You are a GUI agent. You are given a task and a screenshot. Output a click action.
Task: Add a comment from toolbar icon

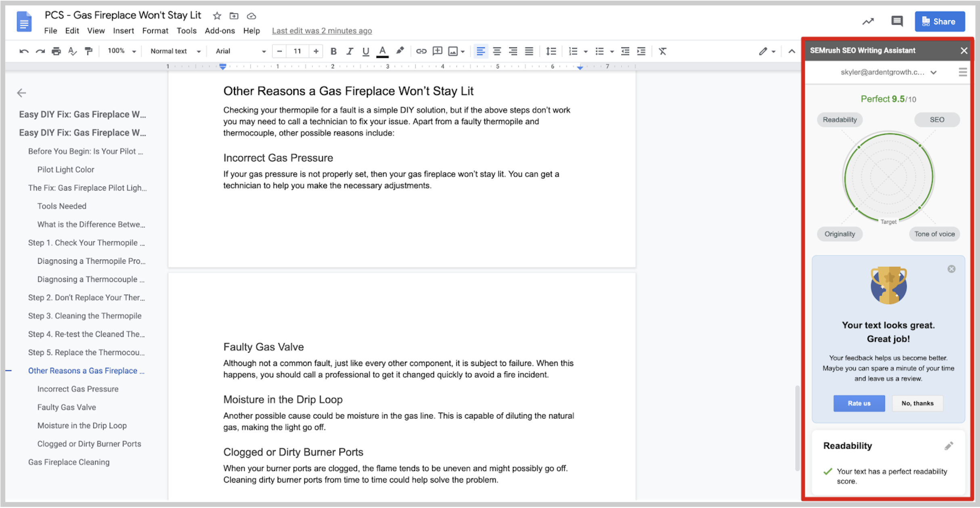coord(437,51)
